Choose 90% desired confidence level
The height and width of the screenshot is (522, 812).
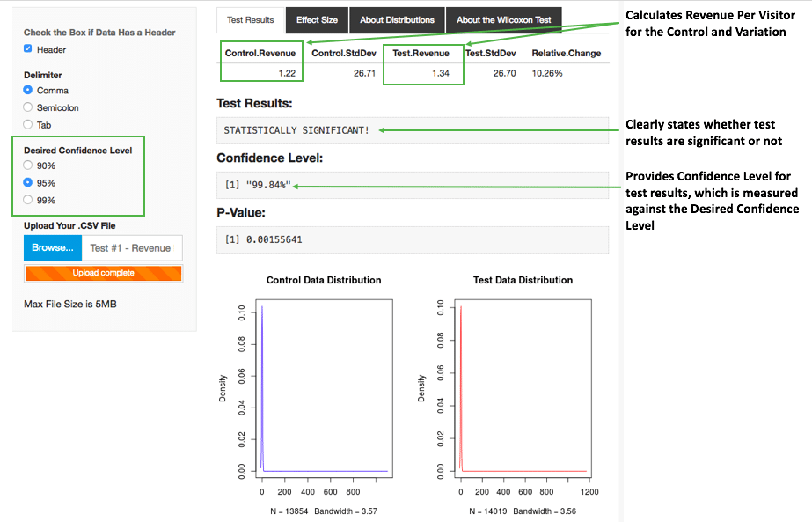point(28,165)
